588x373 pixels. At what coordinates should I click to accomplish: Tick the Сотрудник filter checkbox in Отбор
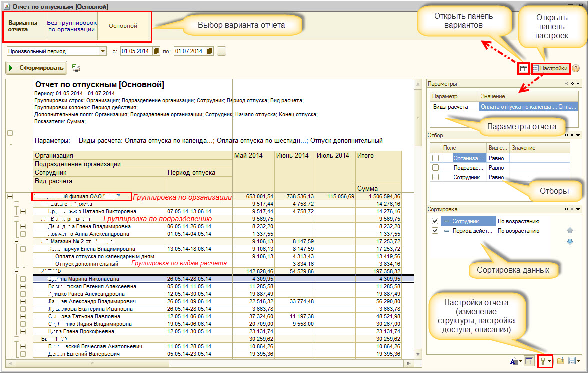click(x=436, y=177)
